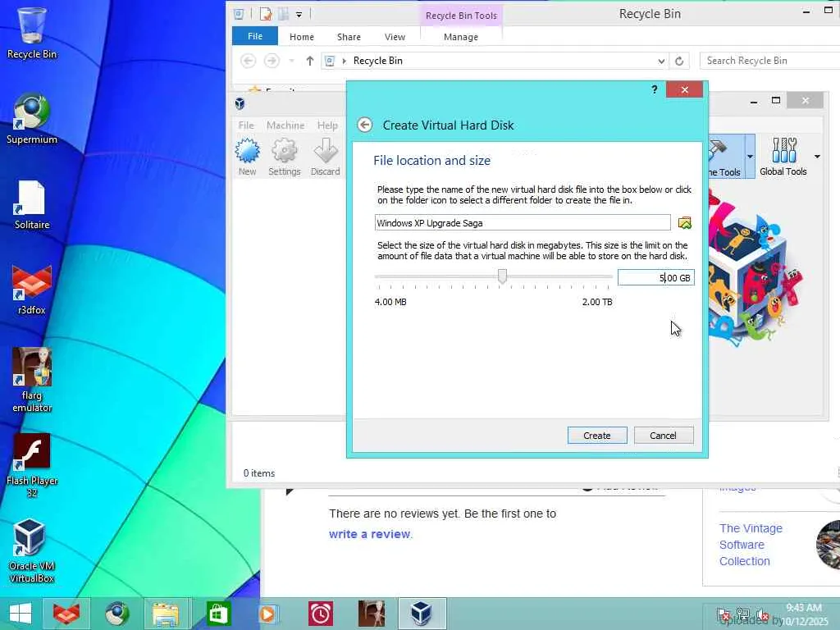The image size is (840, 630).
Task: Open the VirtualBox Machine menu
Action: 285,126
